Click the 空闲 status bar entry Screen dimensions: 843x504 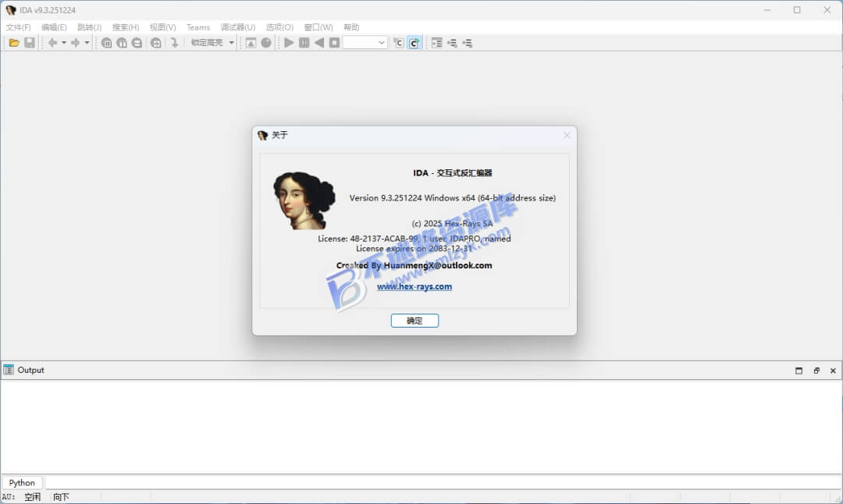(32, 497)
